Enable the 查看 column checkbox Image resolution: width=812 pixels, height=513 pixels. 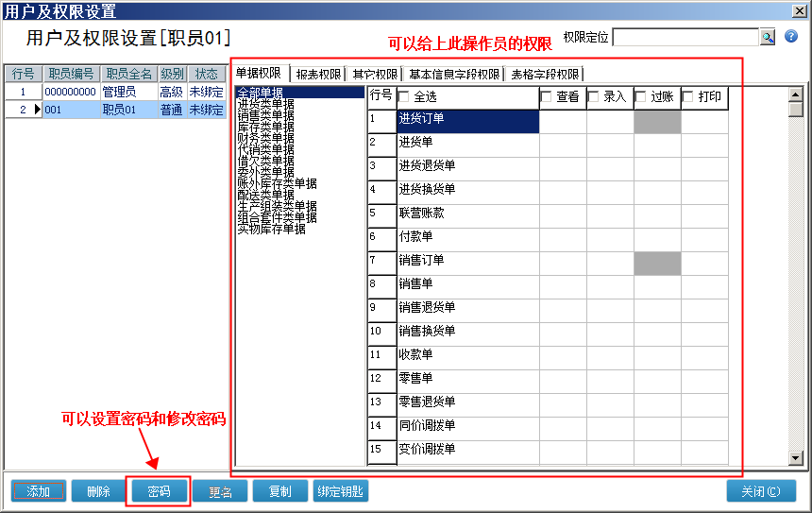click(547, 96)
